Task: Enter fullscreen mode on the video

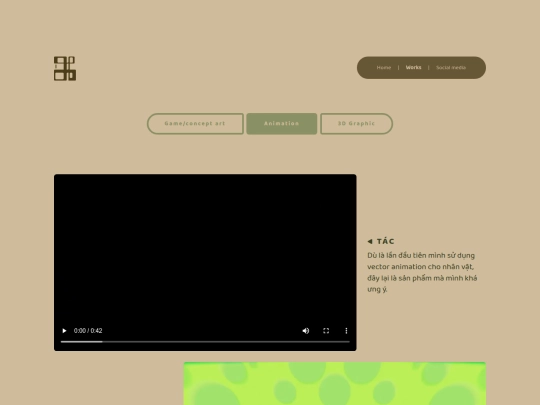Action: click(326, 331)
